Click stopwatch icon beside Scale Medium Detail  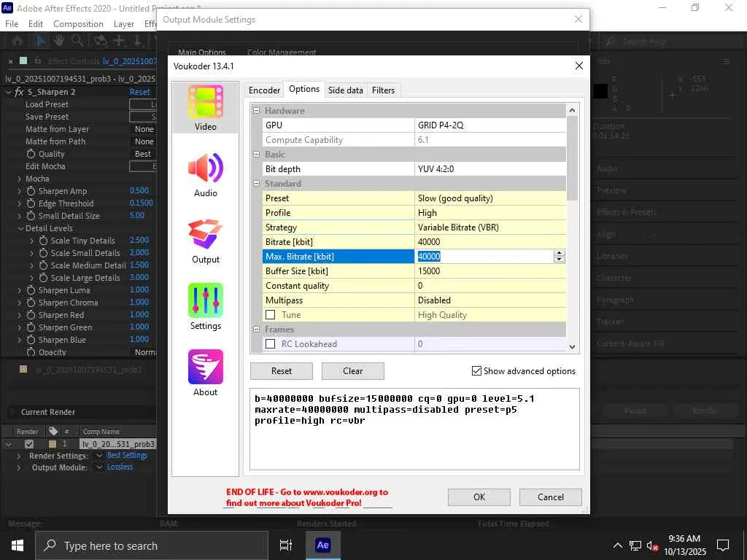click(x=43, y=265)
